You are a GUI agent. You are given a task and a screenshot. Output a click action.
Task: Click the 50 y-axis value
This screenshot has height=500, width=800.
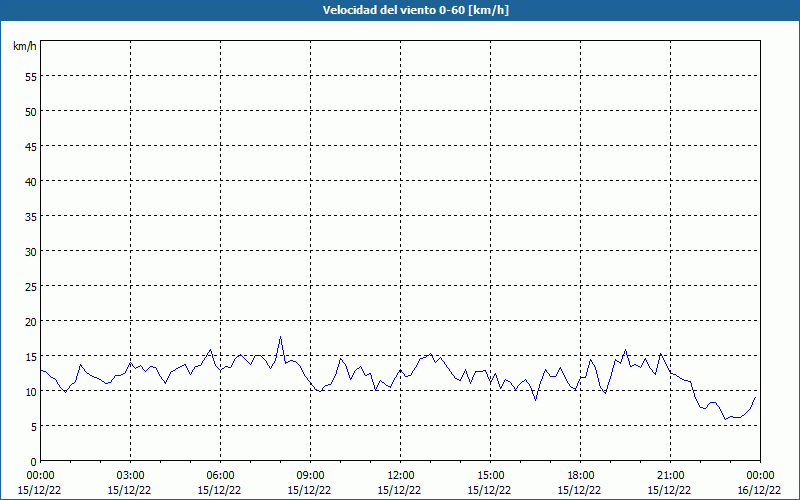[x=31, y=111]
